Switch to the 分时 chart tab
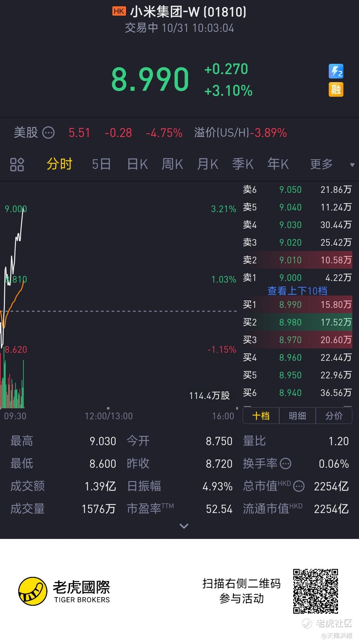Screen dimensions: 359x644 coord(60,164)
